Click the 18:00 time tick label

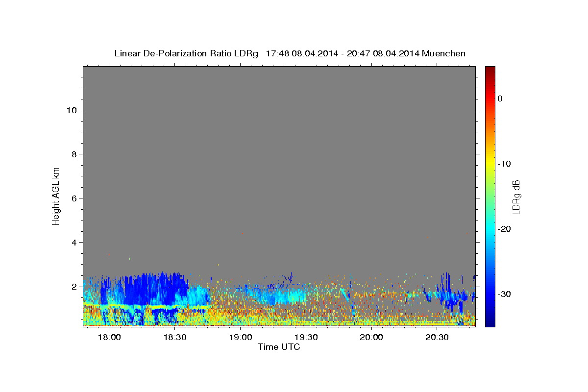point(109,338)
